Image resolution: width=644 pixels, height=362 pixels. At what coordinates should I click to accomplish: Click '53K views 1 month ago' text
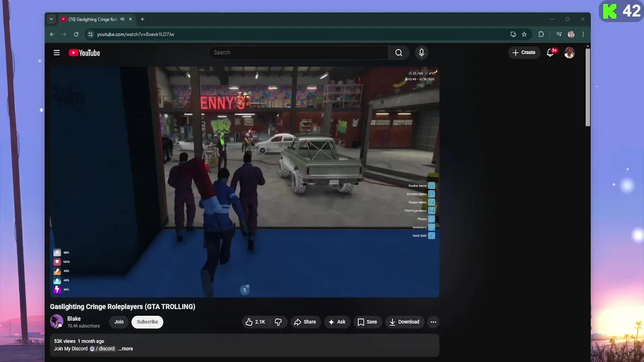tap(79, 341)
